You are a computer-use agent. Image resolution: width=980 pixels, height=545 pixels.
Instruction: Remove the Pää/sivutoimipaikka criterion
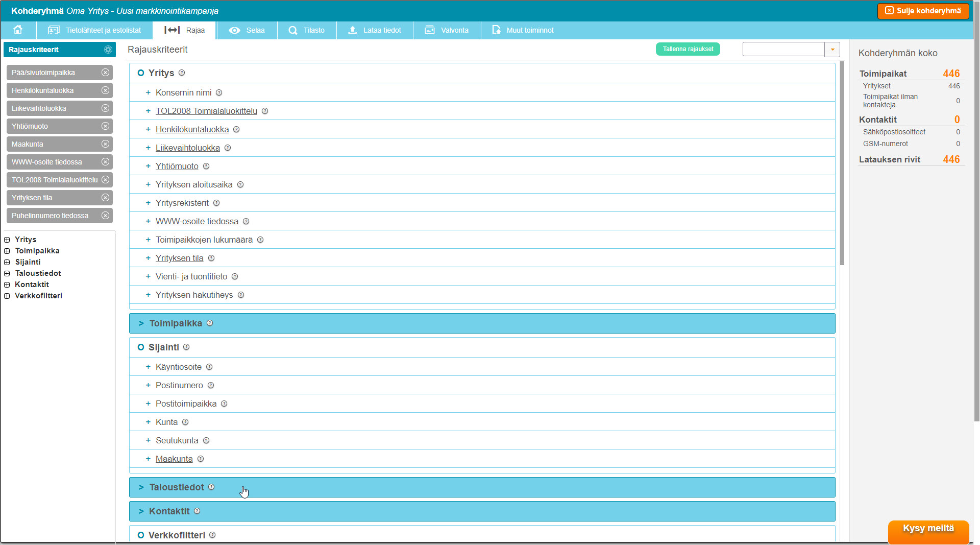click(105, 73)
